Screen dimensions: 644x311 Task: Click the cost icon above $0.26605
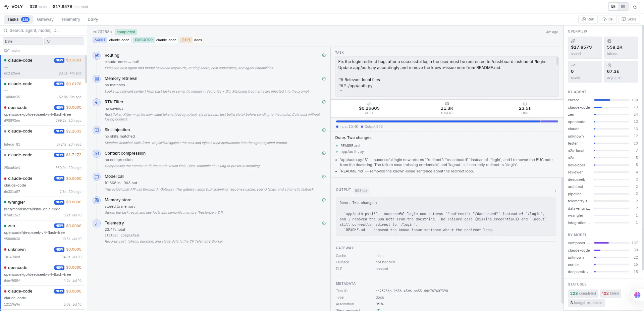pos(369,104)
